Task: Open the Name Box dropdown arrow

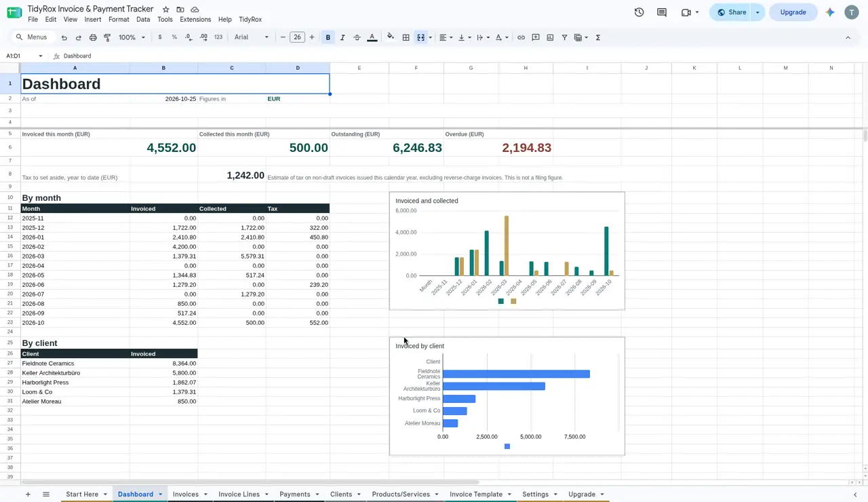Action: click(40, 56)
